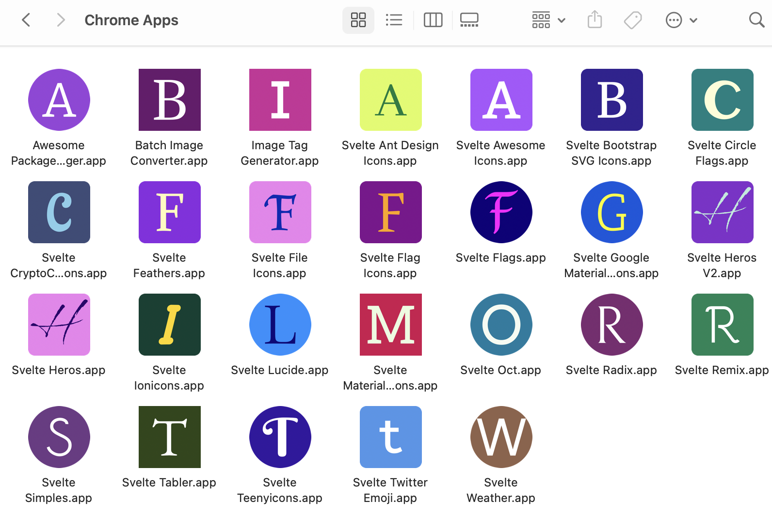Screen dimensions: 772x532
Task: Select Svelte Teenyicons app icon
Action: 280,437
